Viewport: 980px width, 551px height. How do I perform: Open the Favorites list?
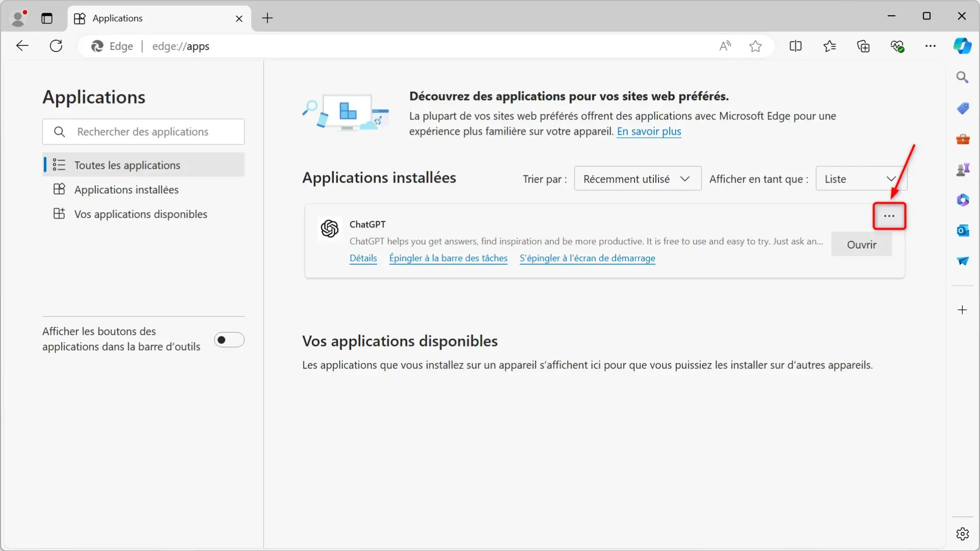(829, 46)
